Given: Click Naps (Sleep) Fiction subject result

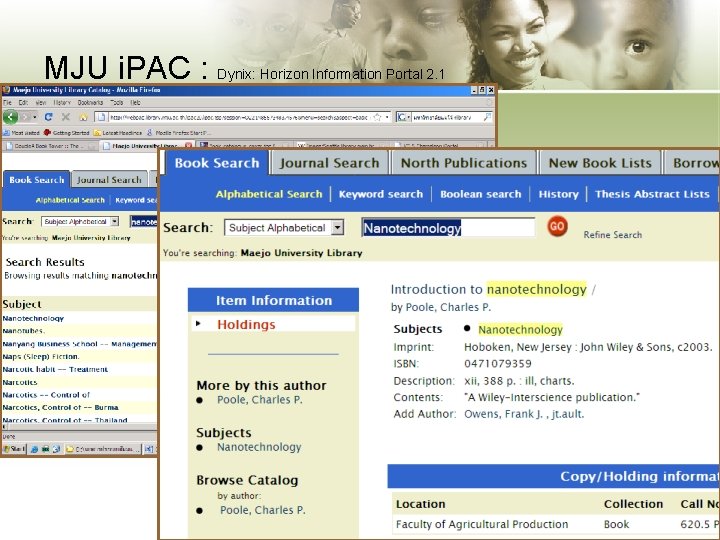Looking at the screenshot, I should click(x=41, y=356).
